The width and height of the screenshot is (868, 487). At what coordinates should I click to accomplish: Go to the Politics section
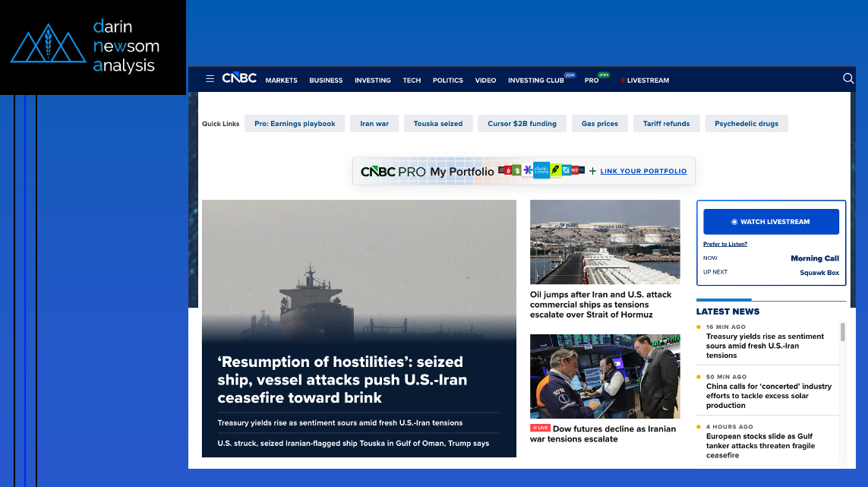coord(447,81)
